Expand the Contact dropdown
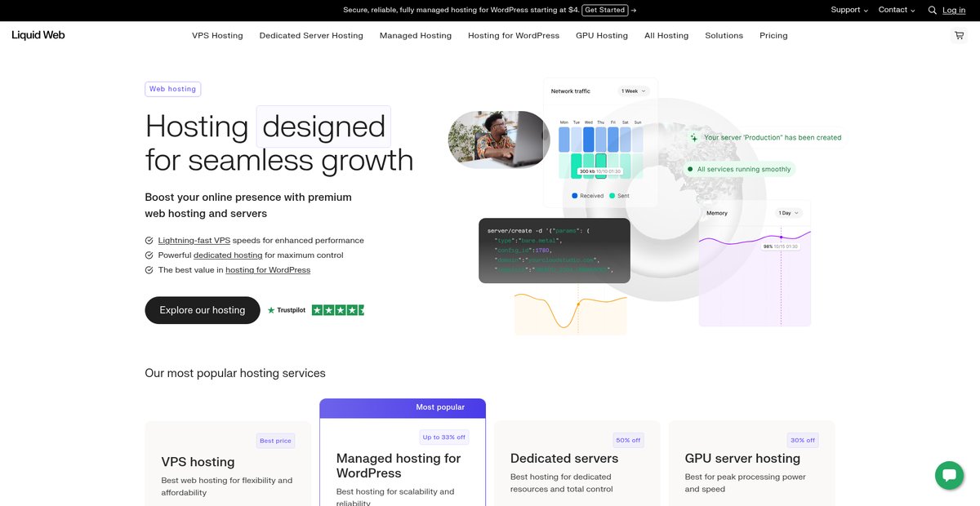 tap(896, 10)
